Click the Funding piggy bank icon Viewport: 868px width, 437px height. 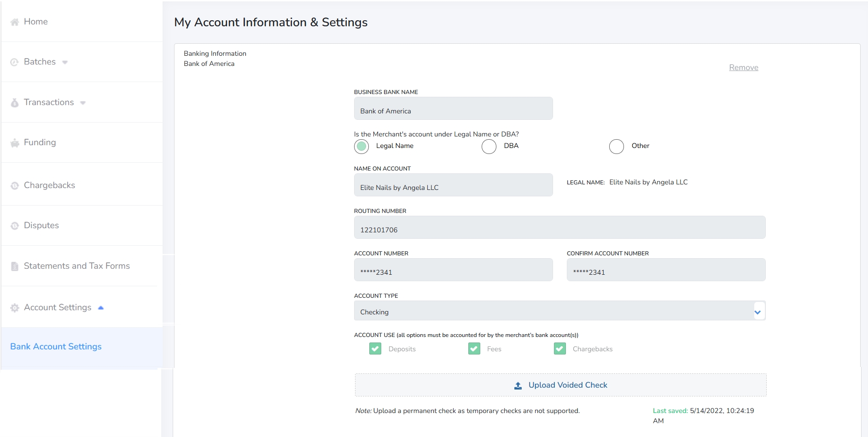coord(15,143)
